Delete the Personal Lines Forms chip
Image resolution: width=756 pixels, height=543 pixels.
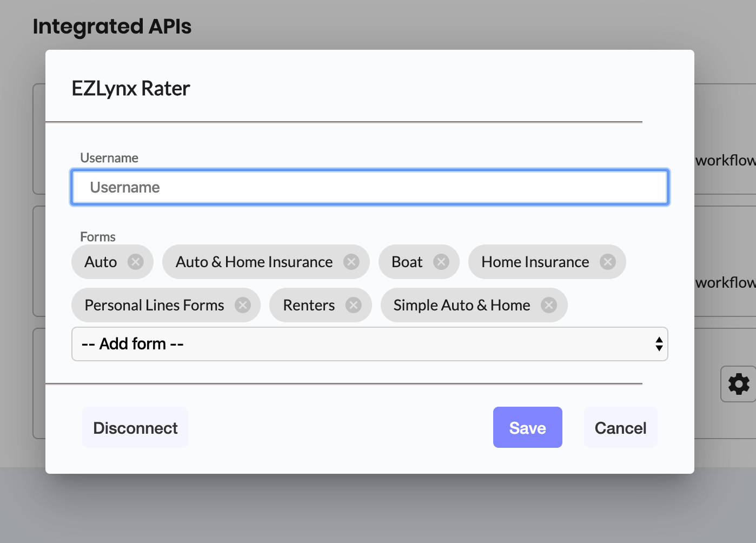pos(243,305)
